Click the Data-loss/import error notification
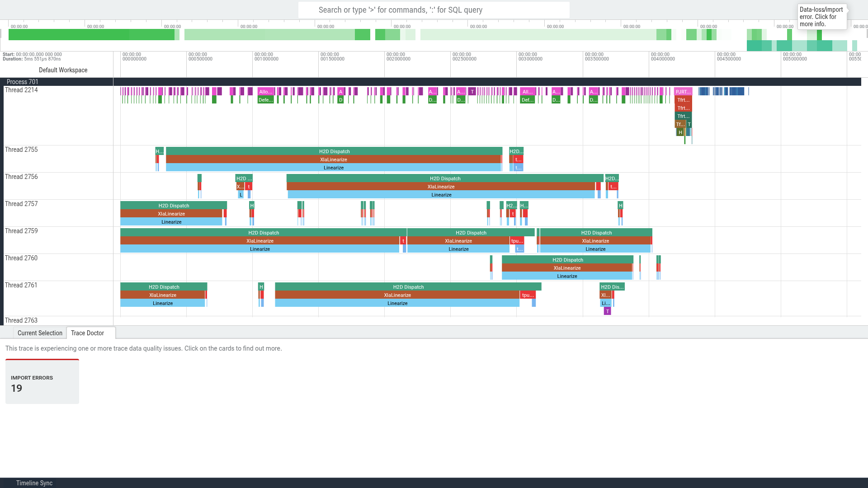This screenshot has height=488, width=868. [822, 17]
